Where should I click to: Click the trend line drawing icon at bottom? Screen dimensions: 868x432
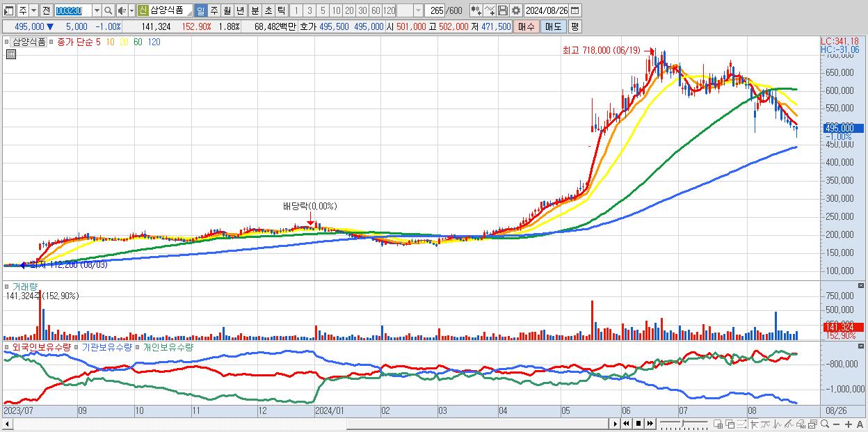point(765,424)
